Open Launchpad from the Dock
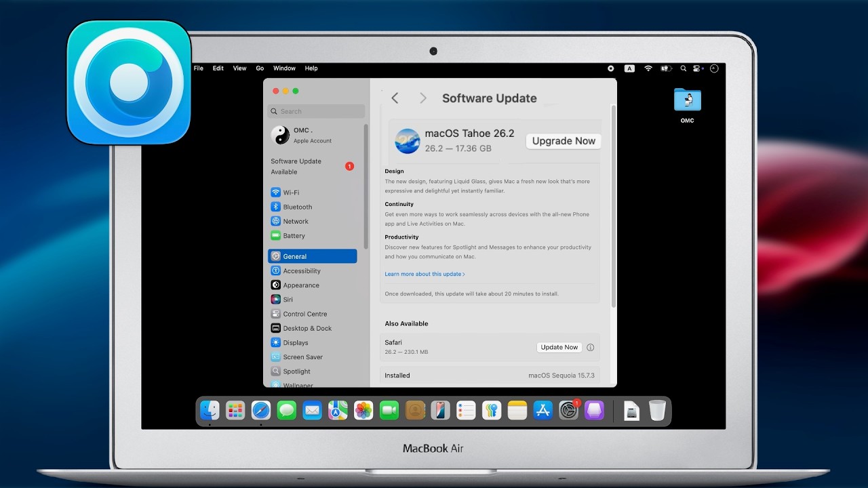868x488 pixels. 235,410
